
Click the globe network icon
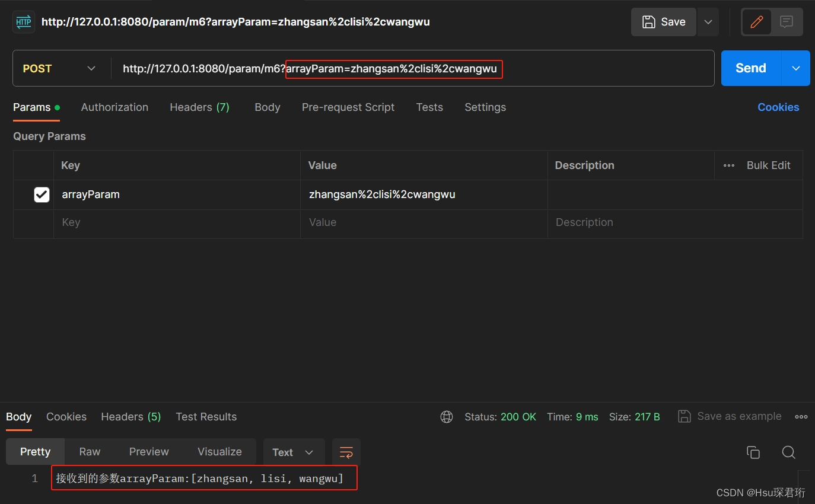click(x=447, y=417)
